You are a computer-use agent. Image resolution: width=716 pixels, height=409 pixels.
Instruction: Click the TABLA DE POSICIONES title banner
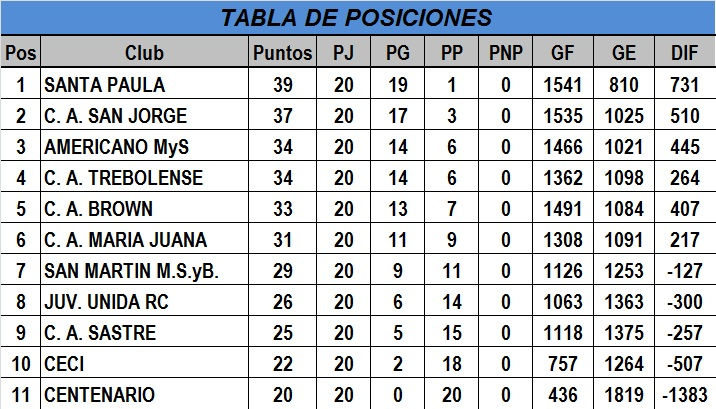358,18
